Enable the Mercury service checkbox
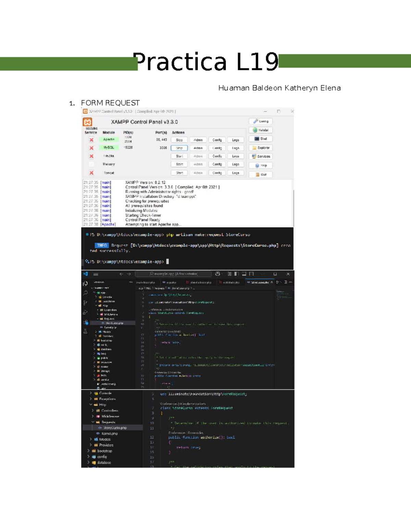 [x=91, y=164]
